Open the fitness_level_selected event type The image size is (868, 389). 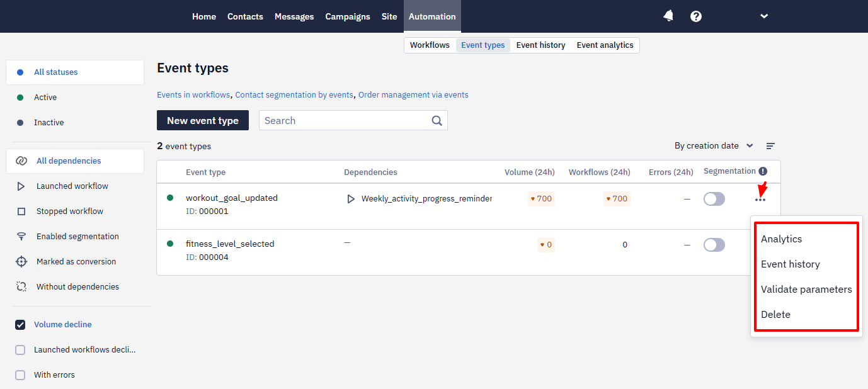pyautogui.click(x=230, y=244)
